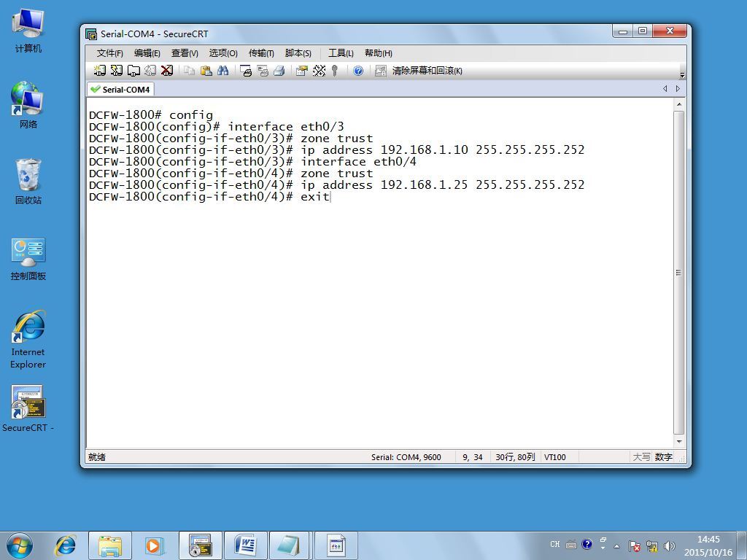Click the Paste clipboard toolbar icon
This screenshot has width=747, height=560.
pyautogui.click(x=206, y=71)
